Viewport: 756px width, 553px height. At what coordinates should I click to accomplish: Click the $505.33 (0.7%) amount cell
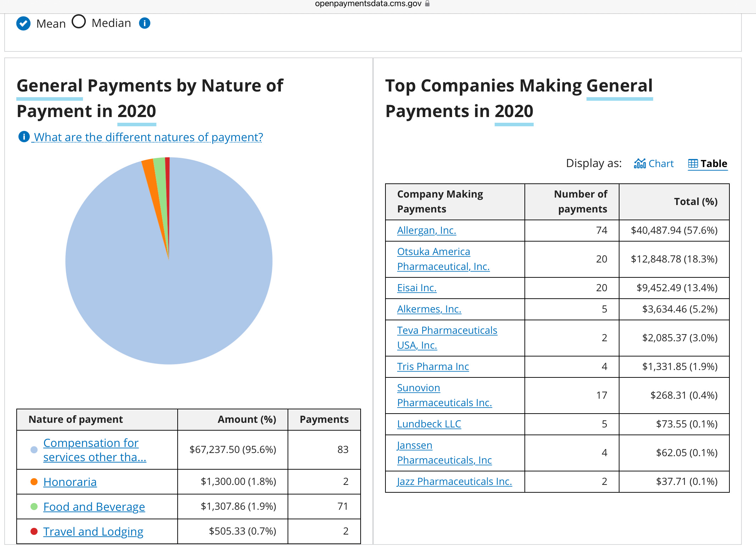click(233, 531)
